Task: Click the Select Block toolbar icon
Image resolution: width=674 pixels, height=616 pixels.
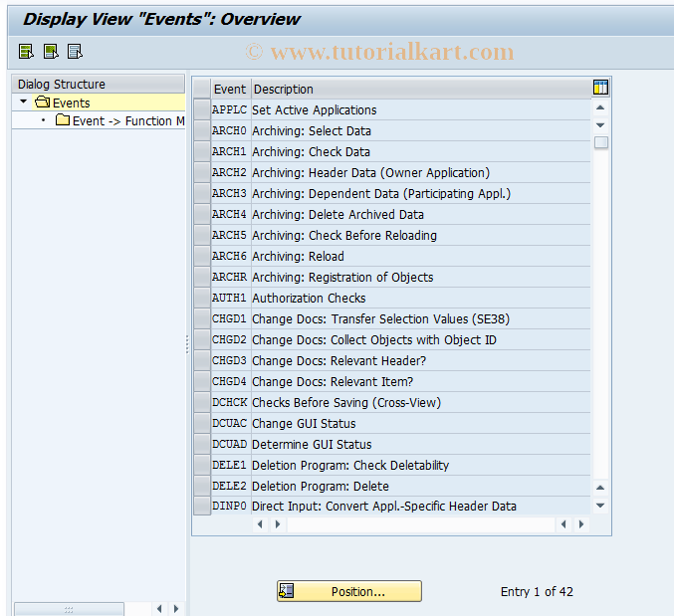Action: click(x=51, y=52)
